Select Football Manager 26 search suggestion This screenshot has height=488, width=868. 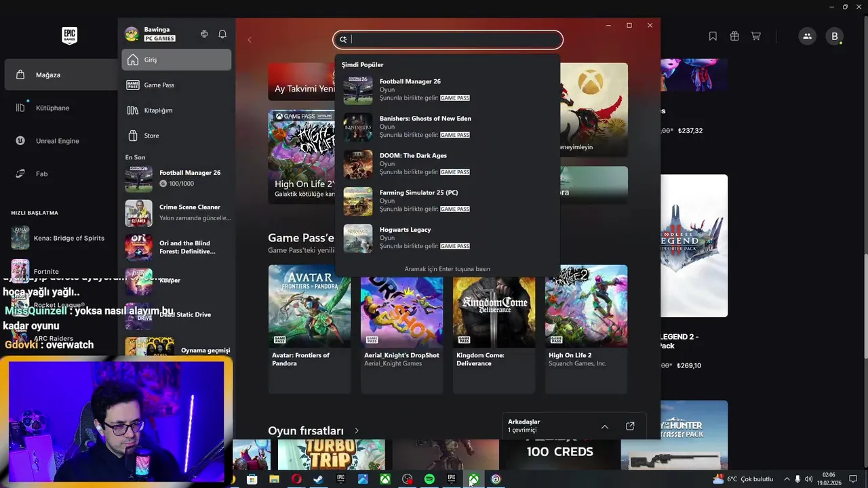click(448, 89)
